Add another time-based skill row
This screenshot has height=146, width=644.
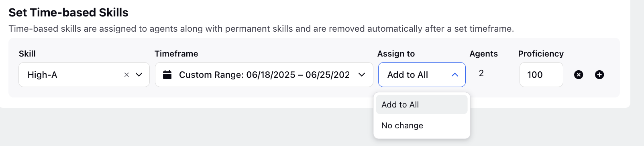pyautogui.click(x=599, y=75)
